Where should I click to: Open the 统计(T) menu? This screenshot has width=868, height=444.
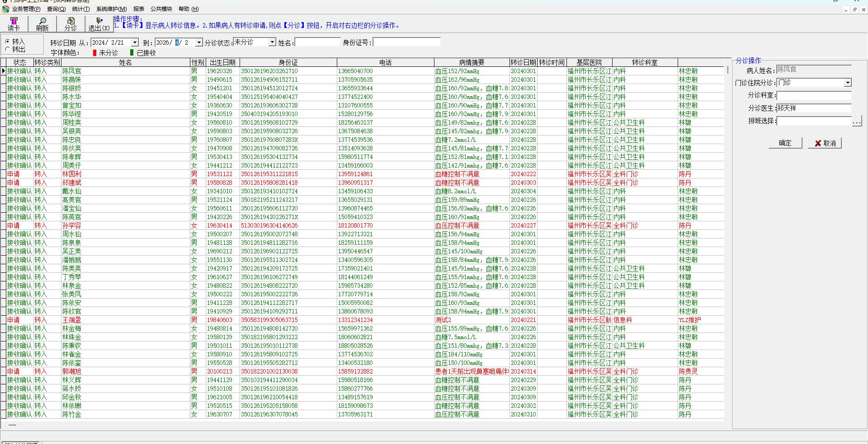pyautogui.click(x=81, y=9)
